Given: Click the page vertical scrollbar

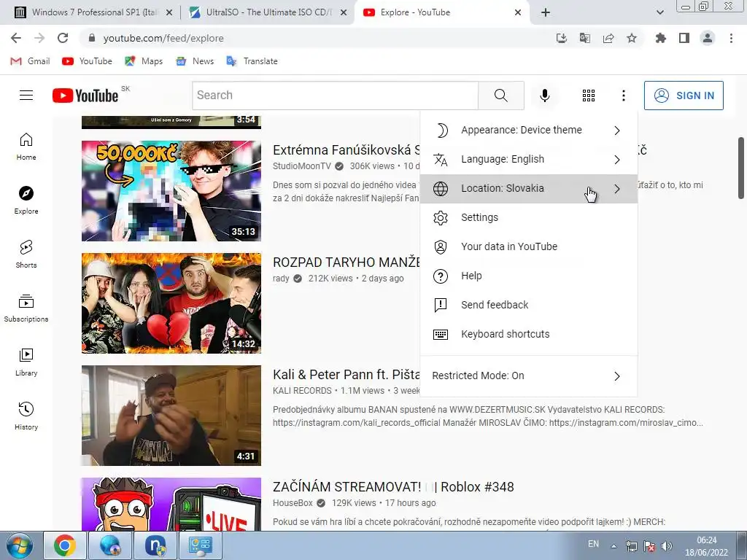Looking at the screenshot, I should (x=742, y=168).
